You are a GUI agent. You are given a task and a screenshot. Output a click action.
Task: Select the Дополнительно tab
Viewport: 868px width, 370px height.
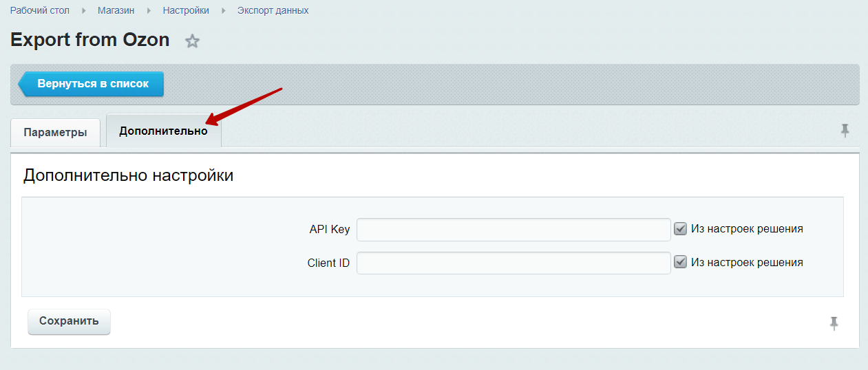pyautogui.click(x=164, y=131)
